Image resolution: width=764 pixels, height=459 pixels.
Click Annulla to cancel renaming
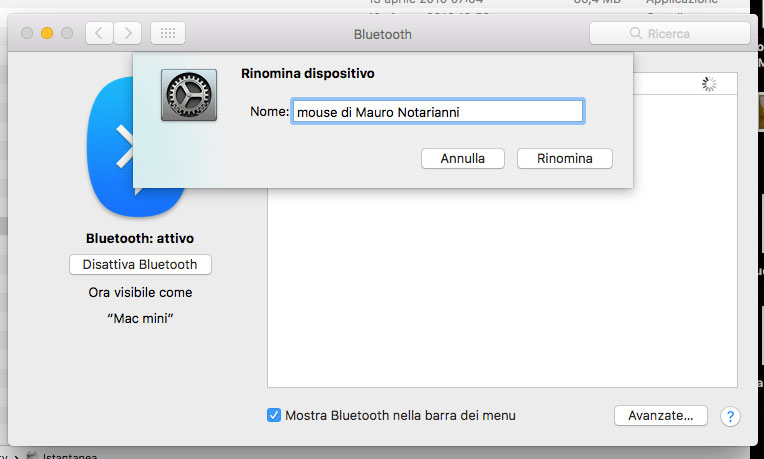(x=462, y=159)
